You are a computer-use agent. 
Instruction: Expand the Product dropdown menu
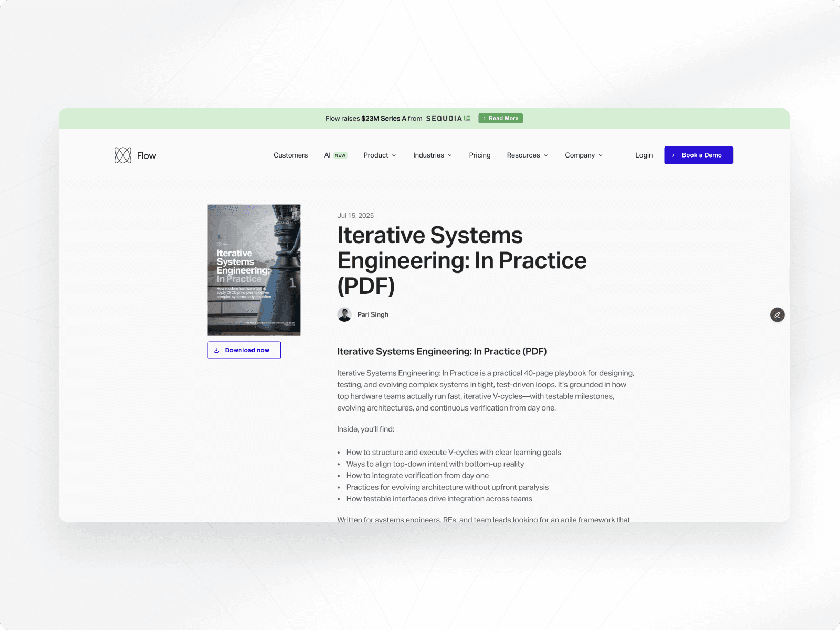(380, 155)
